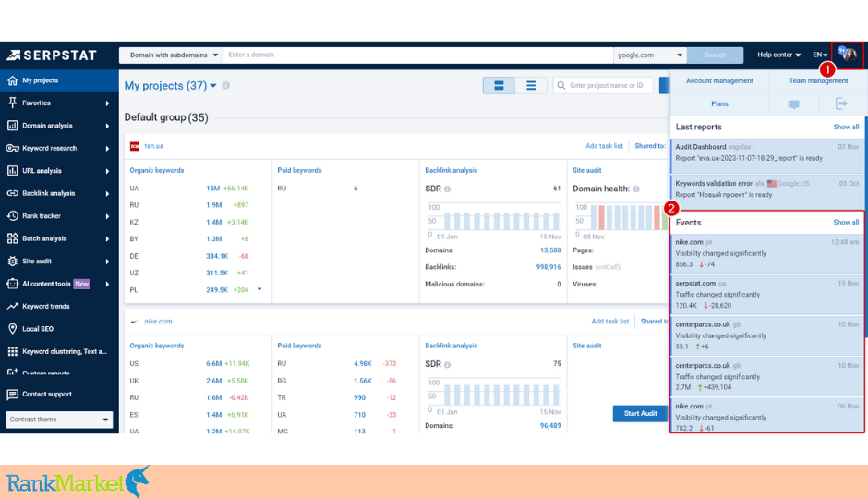Click tsn.ua backlinks value 998,916
This screenshot has height=499, width=868.
[x=548, y=267]
